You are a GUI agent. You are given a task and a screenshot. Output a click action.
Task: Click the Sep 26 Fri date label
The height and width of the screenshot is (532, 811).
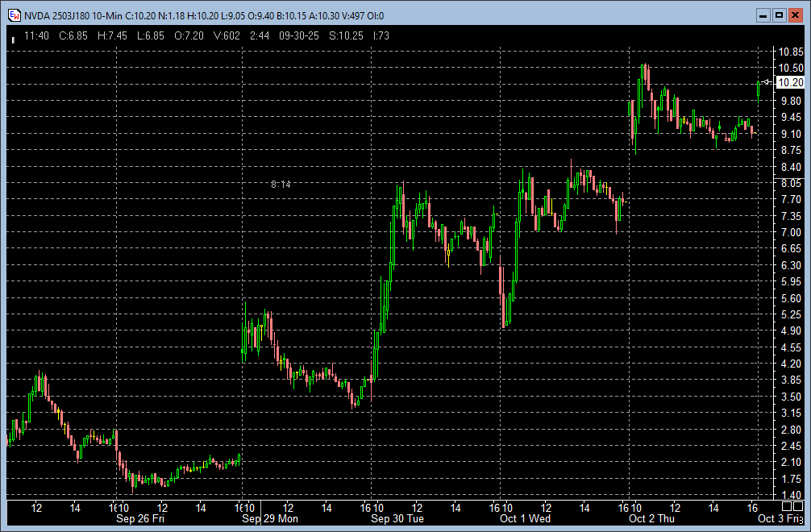(142, 519)
